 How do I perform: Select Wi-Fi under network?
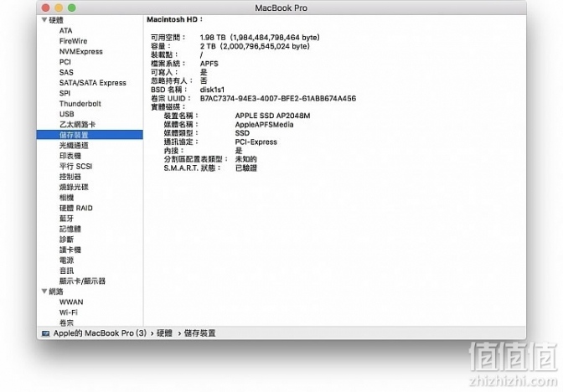(68, 312)
